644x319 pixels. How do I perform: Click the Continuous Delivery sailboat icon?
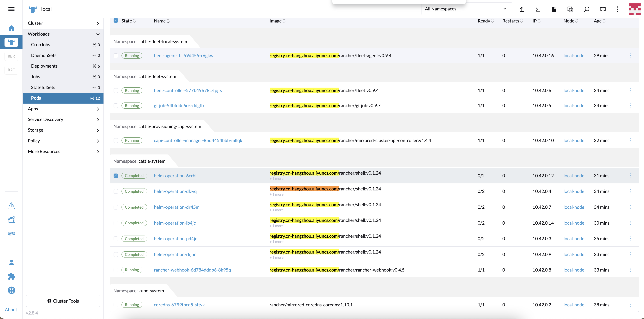(11, 206)
